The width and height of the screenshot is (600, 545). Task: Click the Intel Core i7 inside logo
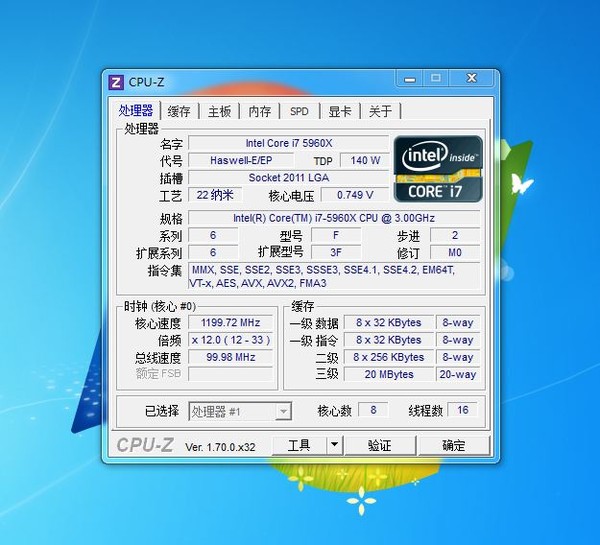pyautogui.click(x=438, y=169)
